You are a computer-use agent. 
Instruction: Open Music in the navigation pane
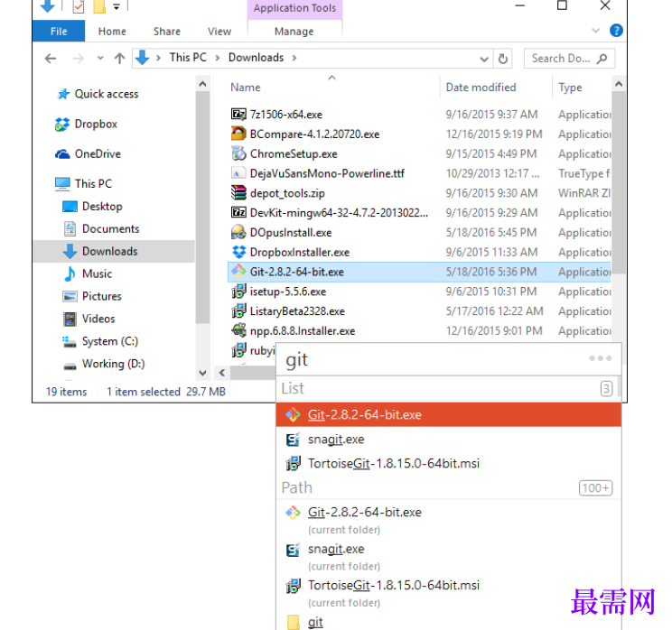tap(97, 273)
